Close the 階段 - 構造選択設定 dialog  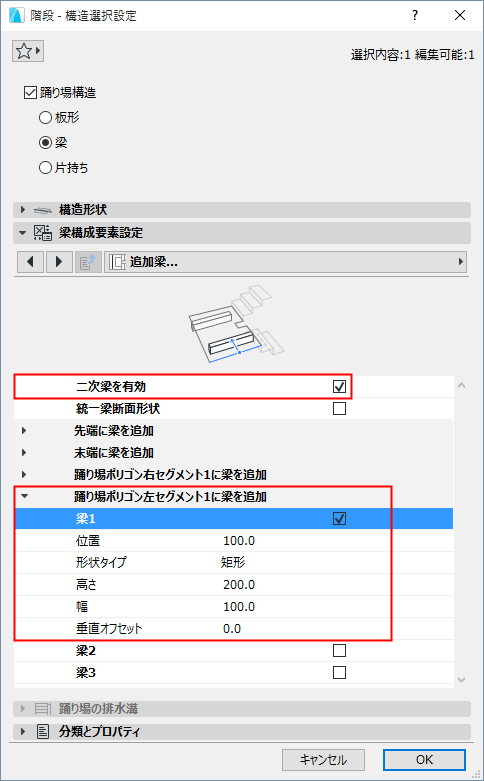(x=460, y=15)
